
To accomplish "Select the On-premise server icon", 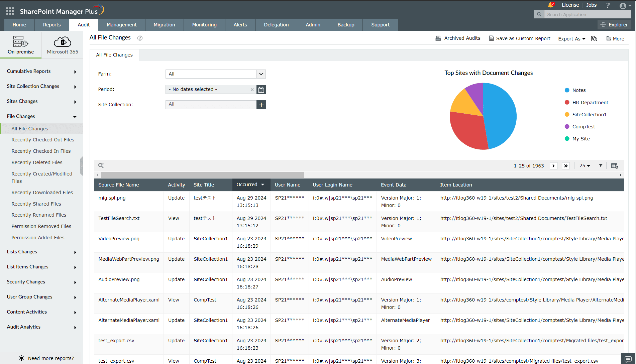I will coord(21,42).
